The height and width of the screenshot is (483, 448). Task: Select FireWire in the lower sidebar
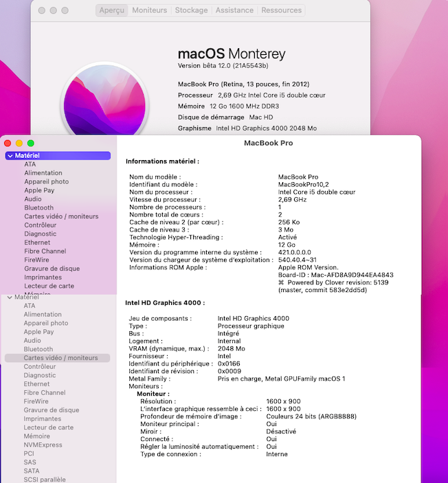click(36, 401)
